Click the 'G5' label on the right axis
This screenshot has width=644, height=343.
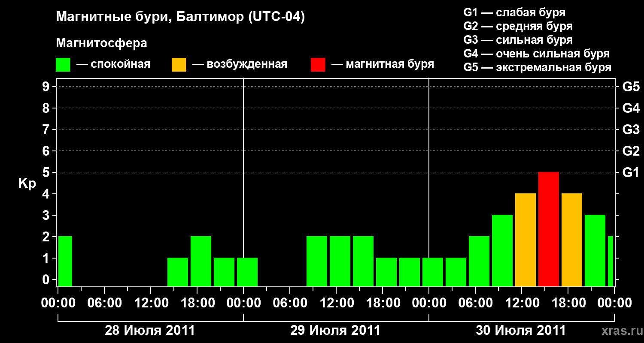(631, 87)
